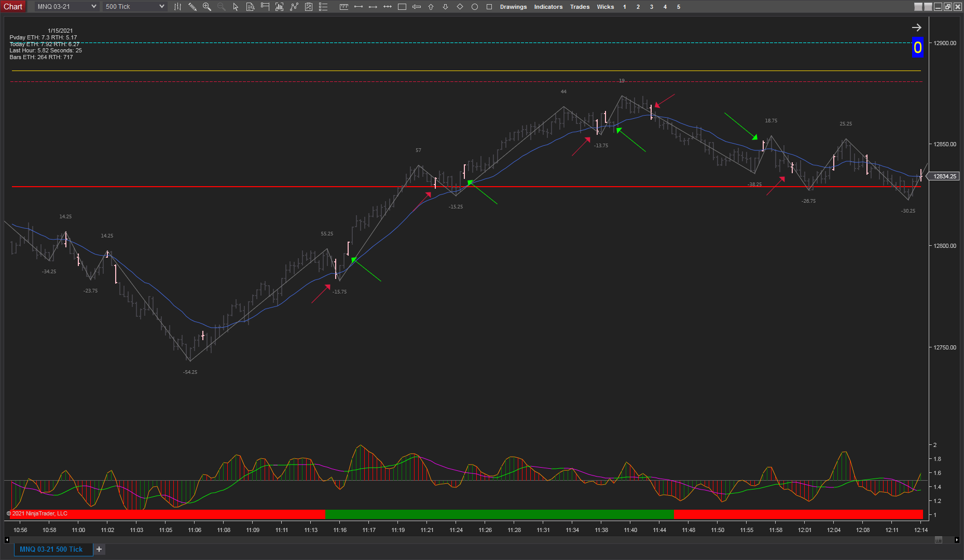Click toolbar preset button 1
The height and width of the screenshot is (560, 964).
pos(625,7)
